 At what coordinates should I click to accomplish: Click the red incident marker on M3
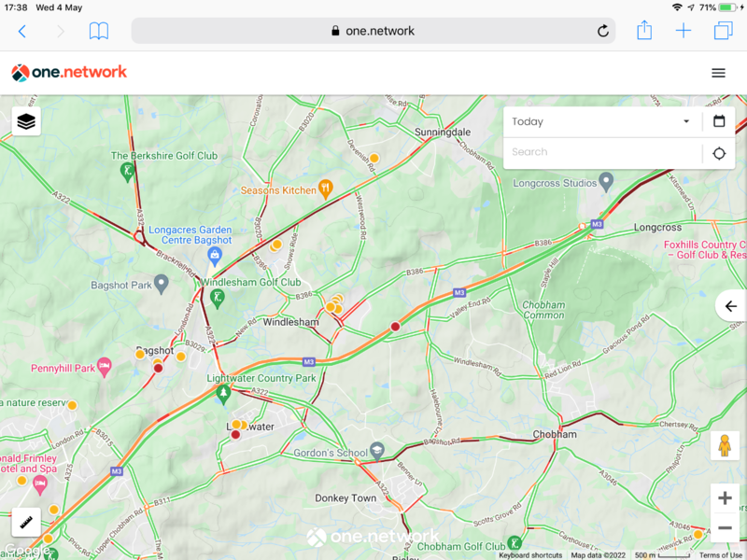pyautogui.click(x=395, y=327)
